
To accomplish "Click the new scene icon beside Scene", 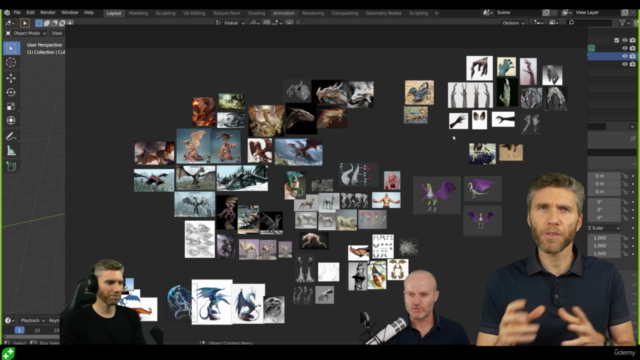I will (546, 13).
